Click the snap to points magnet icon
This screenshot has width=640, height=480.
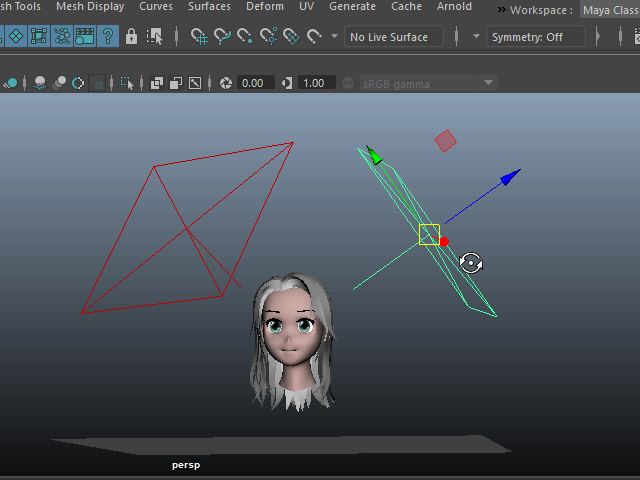click(x=245, y=37)
